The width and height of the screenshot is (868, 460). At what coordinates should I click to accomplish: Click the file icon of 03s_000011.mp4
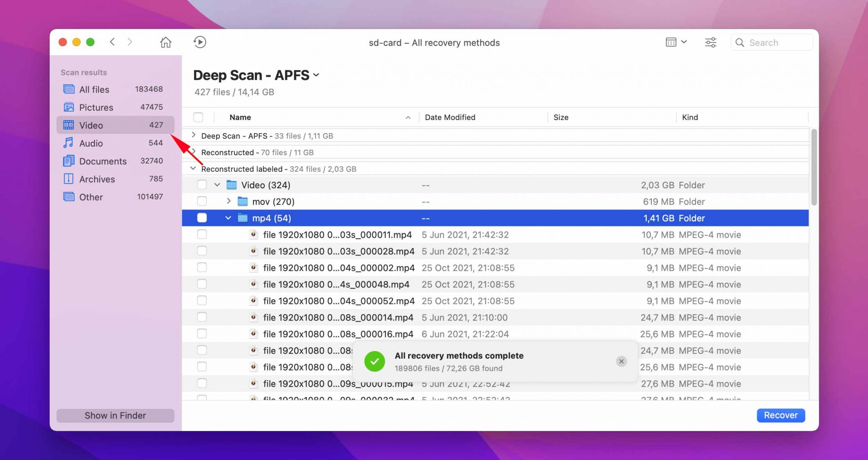click(x=253, y=234)
